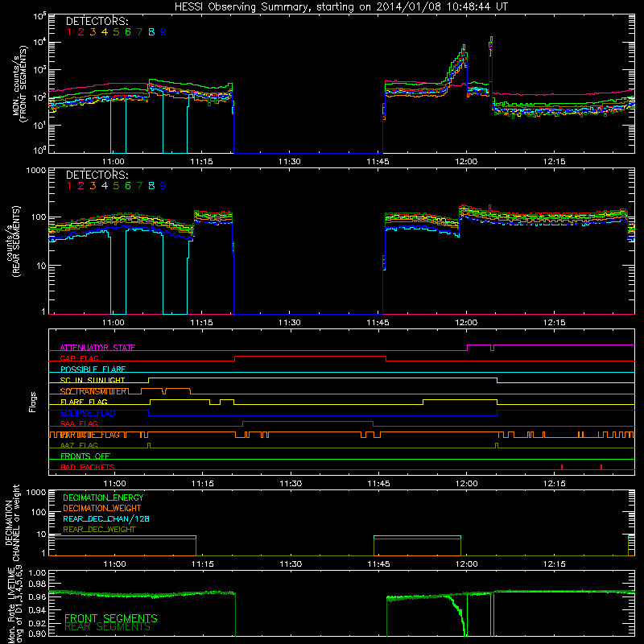644x644 pixels.
Task: Click the SC_TRANSMITTER flag label
Action: coord(93,391)
